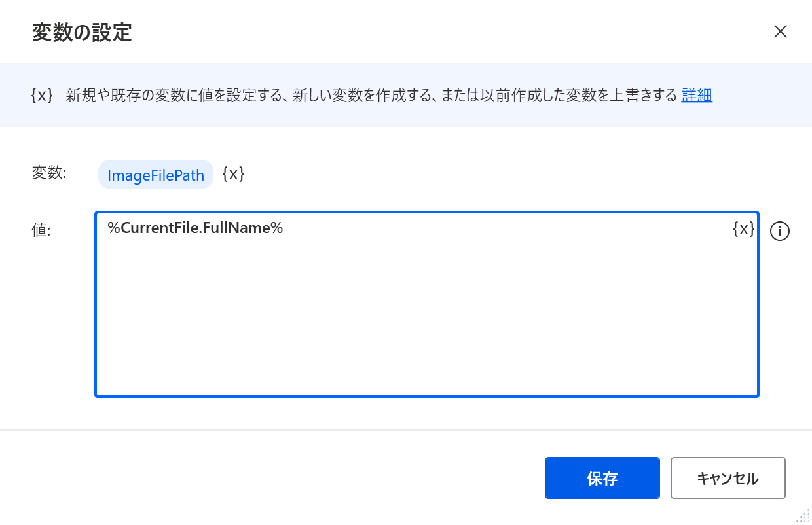812x525 pixels.
Task: Click the 保存 button
Action: pos(602,478)
